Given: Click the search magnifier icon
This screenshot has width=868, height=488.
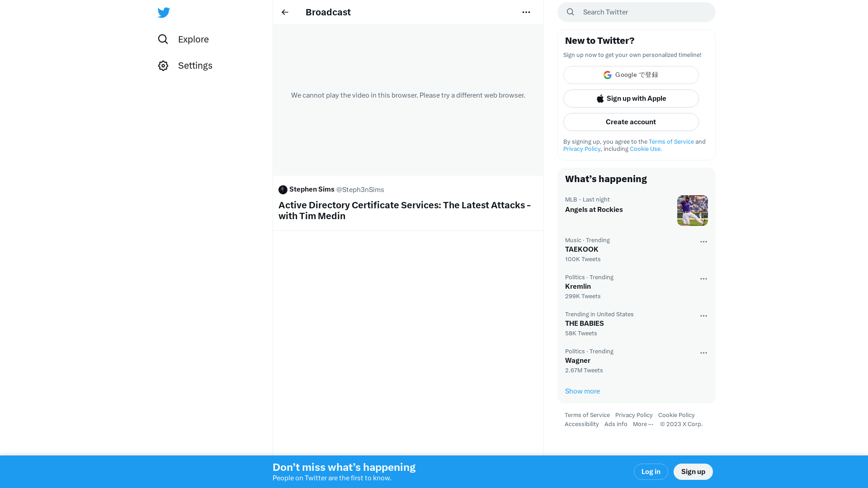Looking at the screenshot, I should click(571, 12).
